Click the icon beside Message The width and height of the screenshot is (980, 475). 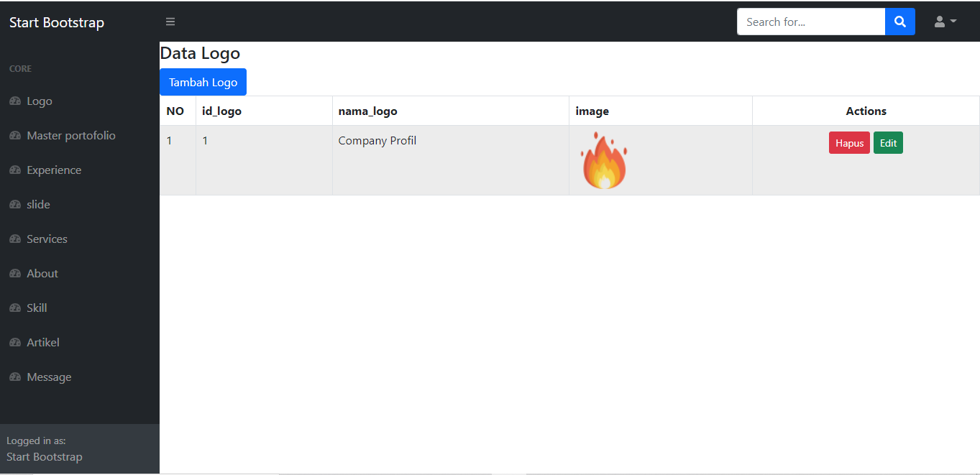(15, 377)
